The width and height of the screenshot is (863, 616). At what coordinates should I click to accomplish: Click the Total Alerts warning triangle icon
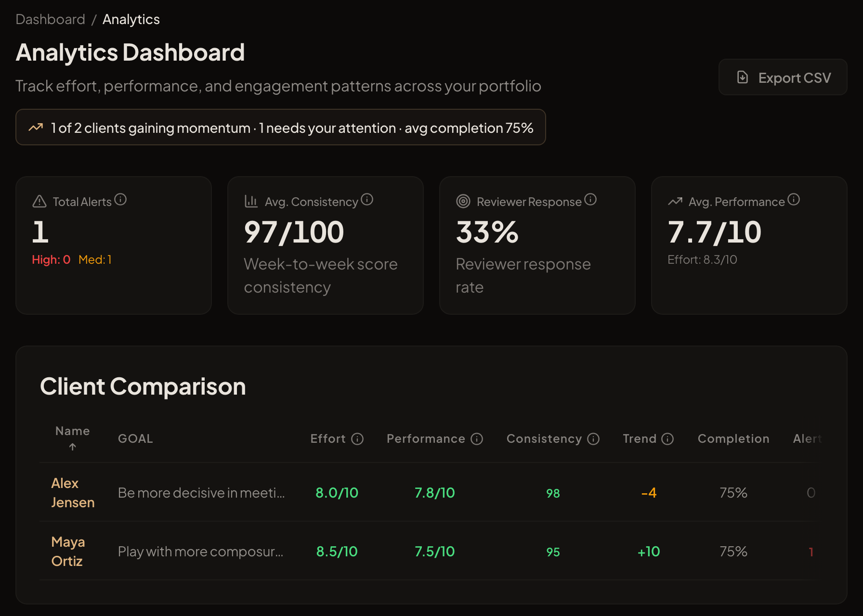(x=39, y=201)
